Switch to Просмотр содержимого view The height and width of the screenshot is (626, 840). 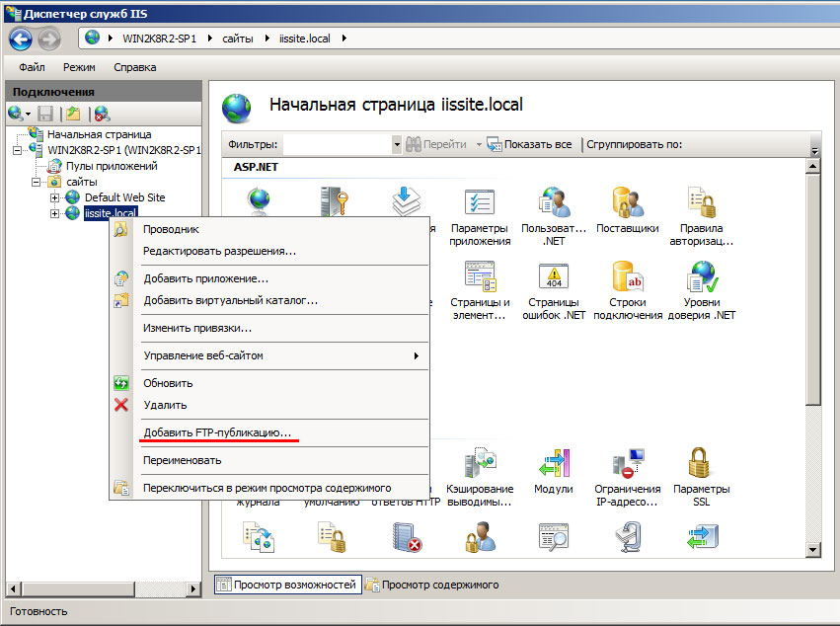(x=439, y=585)
